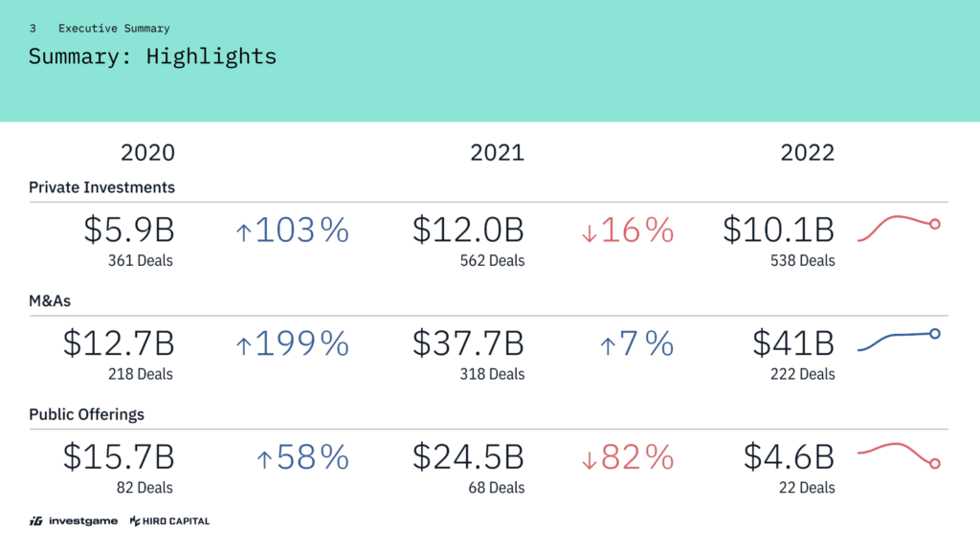Click the $37.7B M&As value for 2021
Image resolution: width=980 pixels, height=551 pixels.
468,343
